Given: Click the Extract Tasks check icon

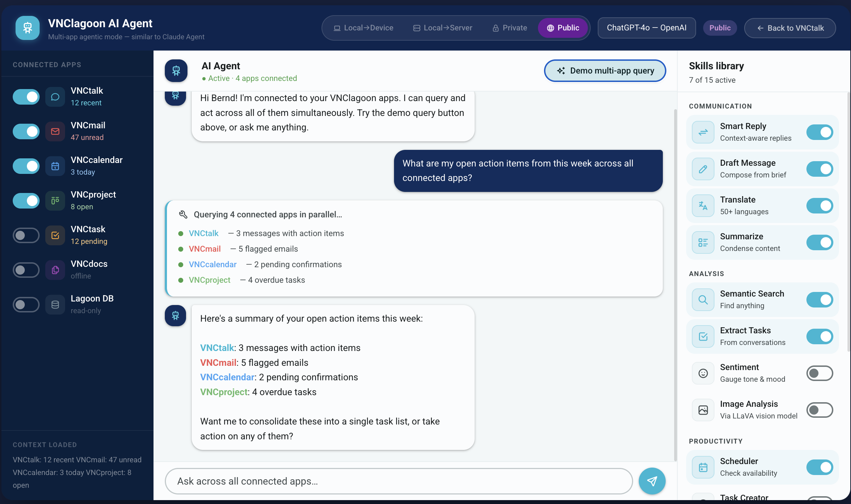Looking at the screenshot, I should click(703, 336).
